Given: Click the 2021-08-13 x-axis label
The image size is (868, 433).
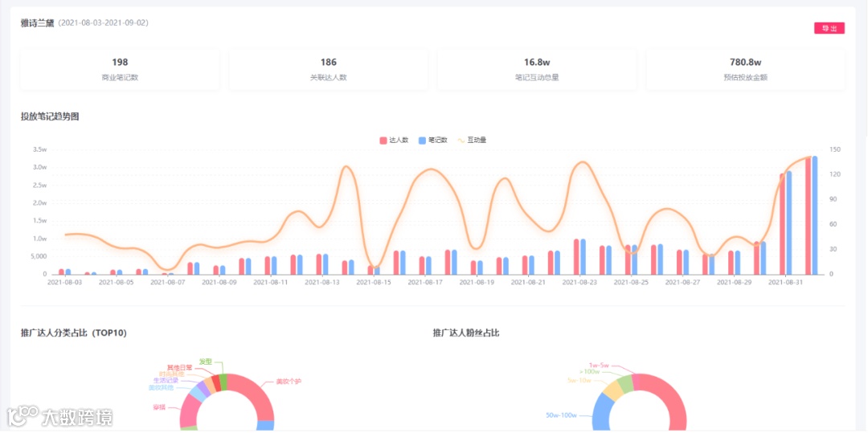Looking at the screenshot, I should [x=322, y=282].
